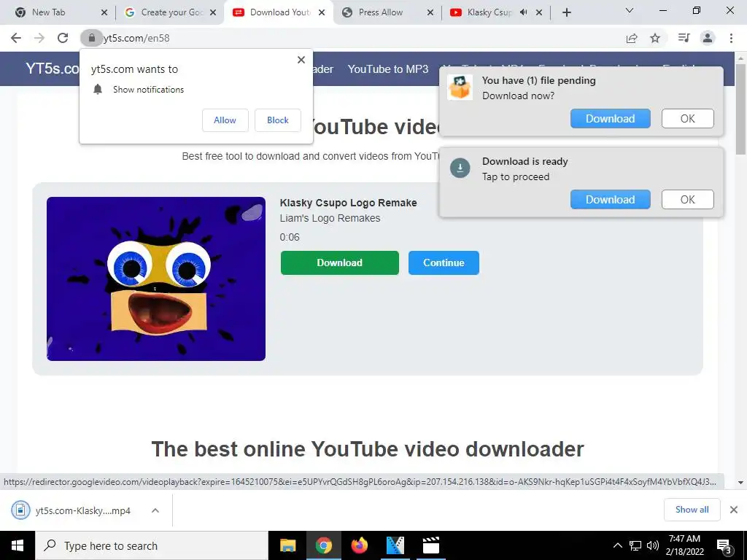
Task: Click the Chrome taskbar icon
Action: 323,545
